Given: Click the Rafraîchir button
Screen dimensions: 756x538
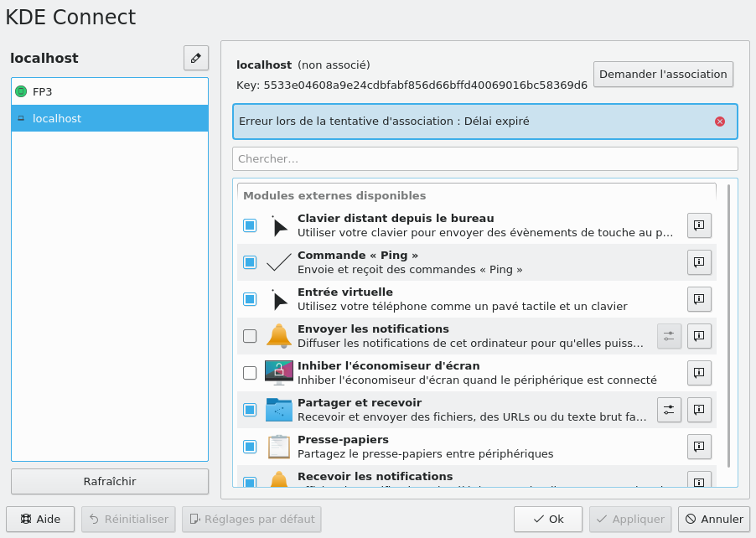Looking at the screenshot, I should (110, 482).
